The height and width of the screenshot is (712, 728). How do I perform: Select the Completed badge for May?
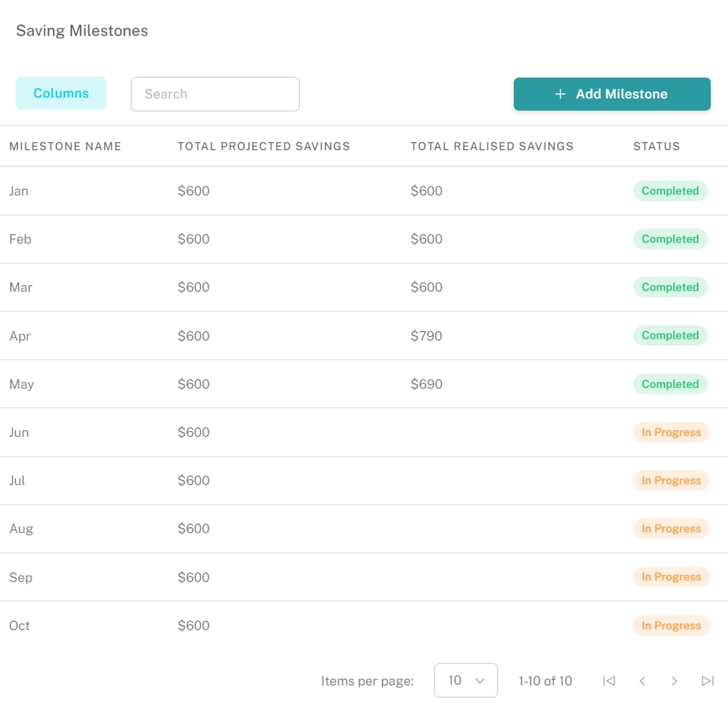pos(670,384)
